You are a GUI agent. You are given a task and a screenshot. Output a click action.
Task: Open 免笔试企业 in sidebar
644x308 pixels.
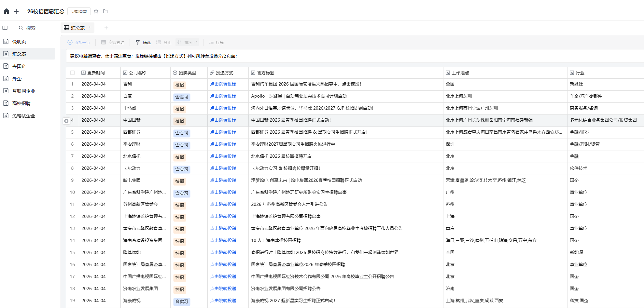click(23, 116)
